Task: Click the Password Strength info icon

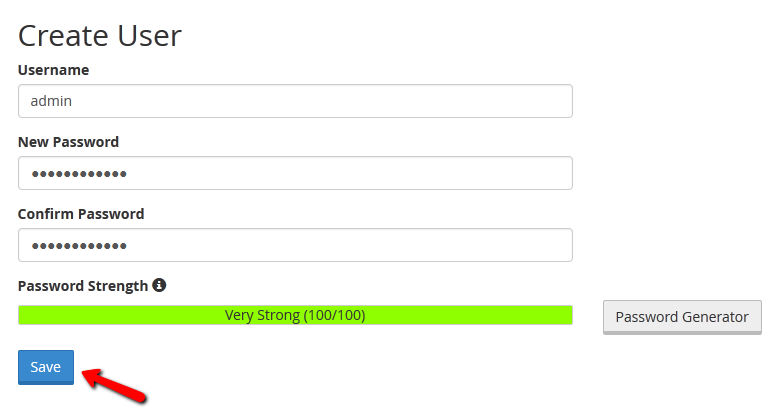Action: point(159,285)
